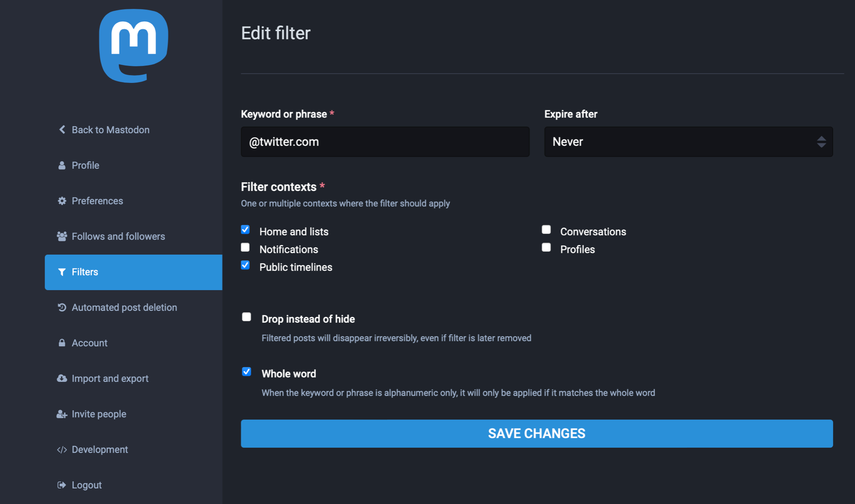Click the Account lock icon

point(62,343)
